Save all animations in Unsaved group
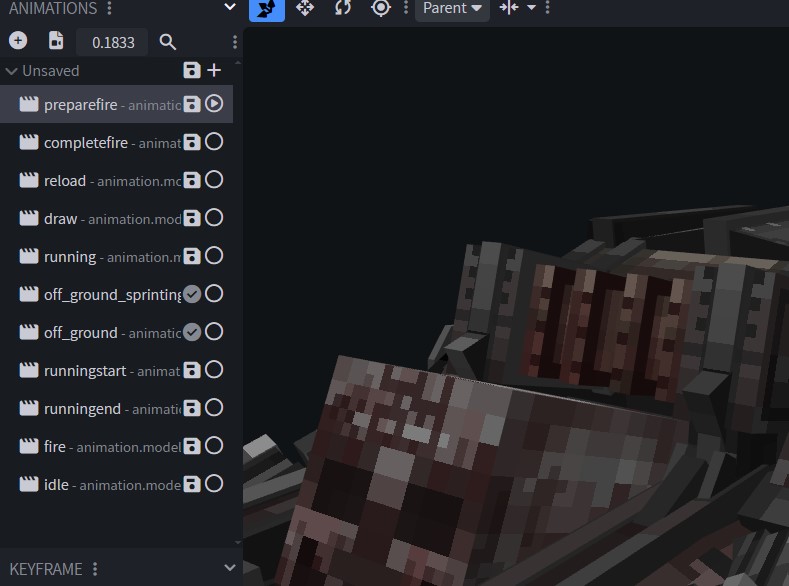The image size is (789, 586). [x=192, y=70]
